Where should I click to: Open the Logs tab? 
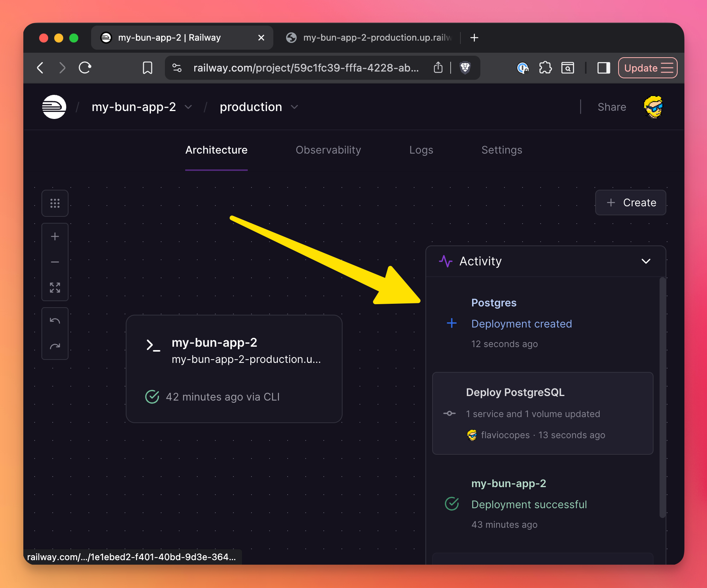click(x=421, y=150)
